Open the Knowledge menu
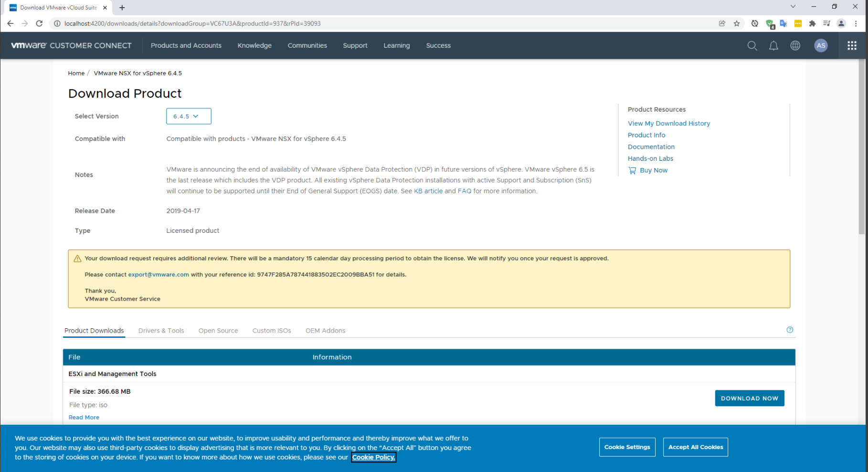Image resolution: width=868 pixels, height=472 pixels. pyautogui.click(x=254, y=46)
